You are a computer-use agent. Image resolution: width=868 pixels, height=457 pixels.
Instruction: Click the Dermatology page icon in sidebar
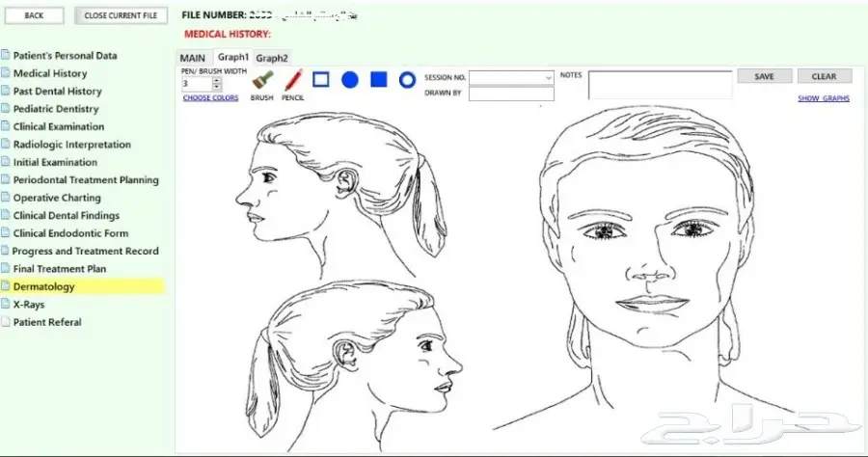point(6,286)
